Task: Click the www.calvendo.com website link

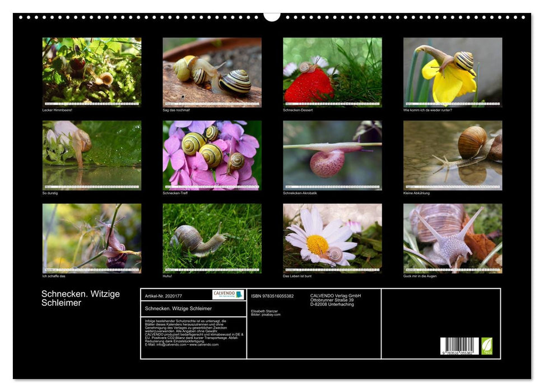Action: 204,344
